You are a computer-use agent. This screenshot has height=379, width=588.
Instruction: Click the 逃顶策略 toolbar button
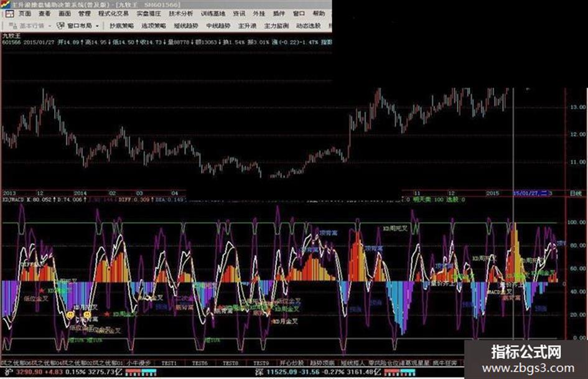click(154, 26)
